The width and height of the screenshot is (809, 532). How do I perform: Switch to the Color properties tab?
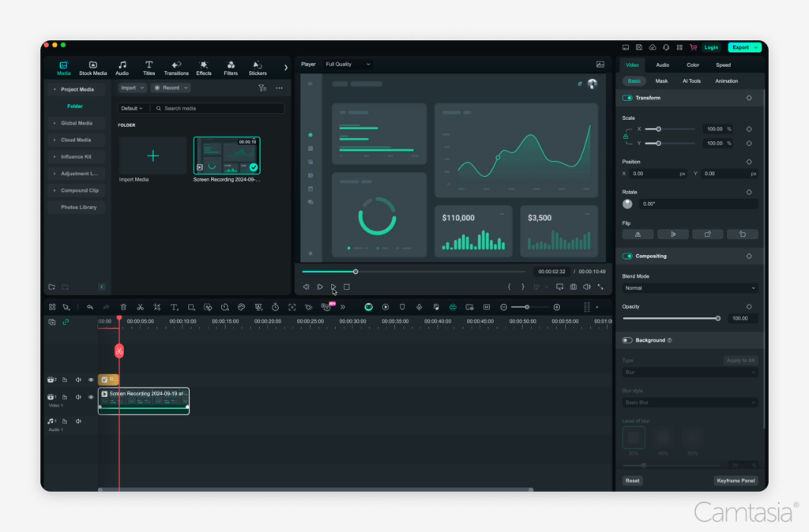click(693, 66)
